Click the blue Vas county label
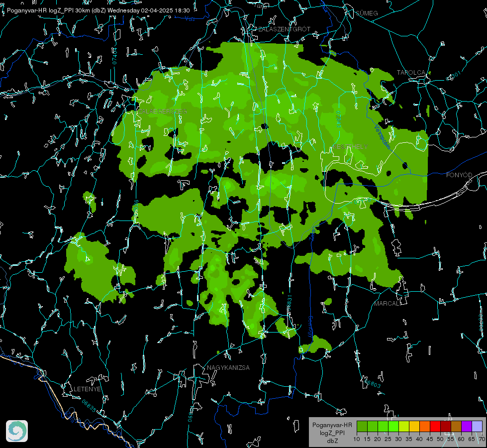Viewport: 487px width, 448px height. coord(190,19)
